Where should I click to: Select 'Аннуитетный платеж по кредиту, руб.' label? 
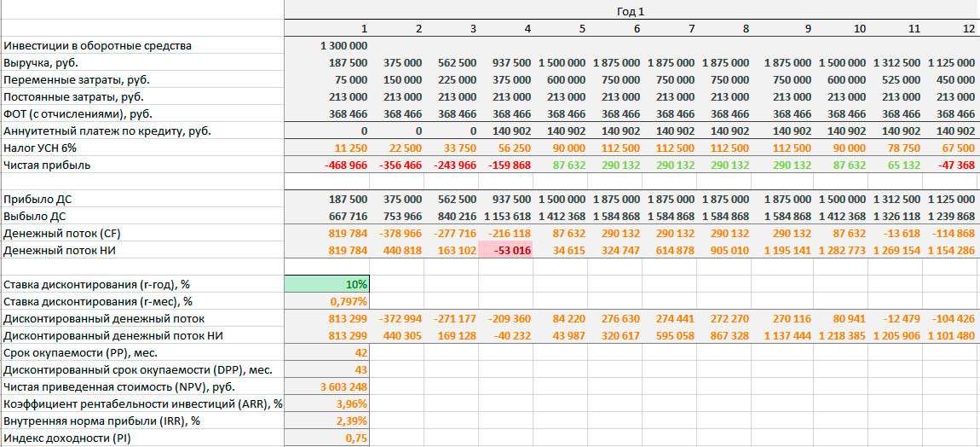coord(107,131)
